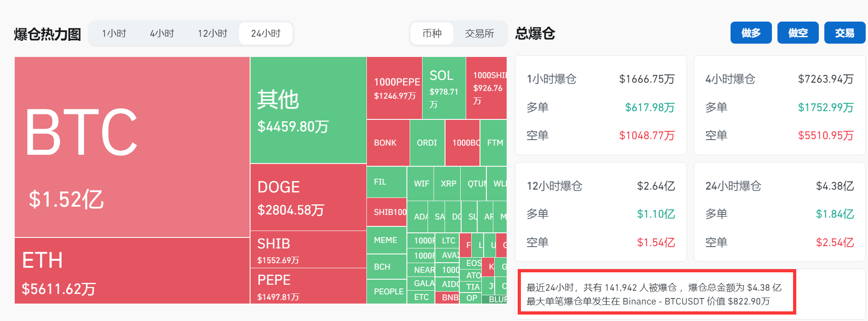Select the green 其他 heatmap tile
The image size is (868, 321).
(308, 110)
